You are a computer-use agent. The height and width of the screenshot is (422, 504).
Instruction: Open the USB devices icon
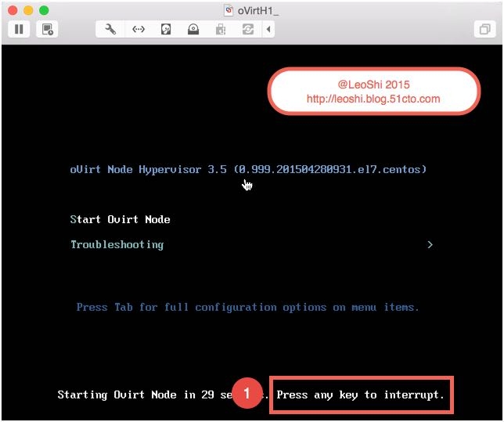point(221,29)
